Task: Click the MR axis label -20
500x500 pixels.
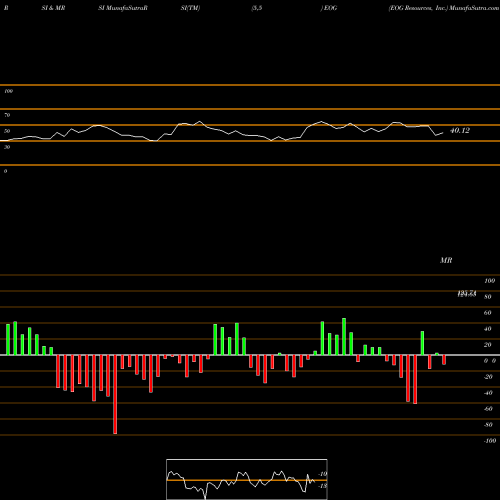Action: (488, 377)
